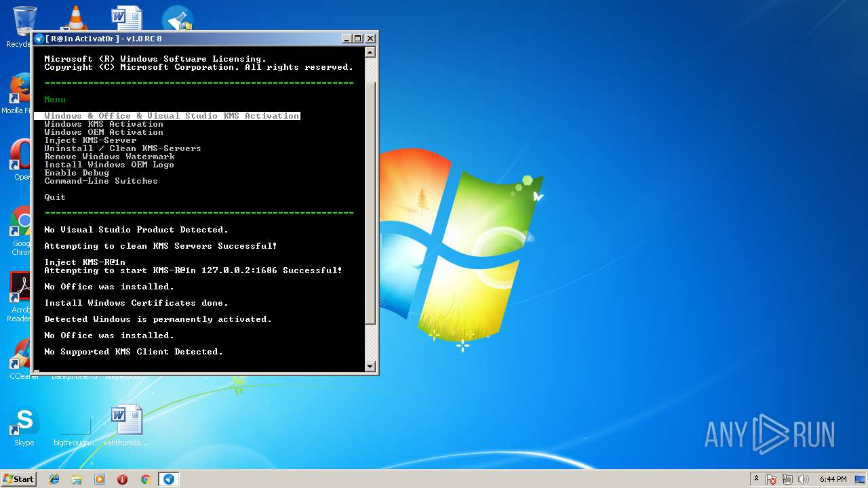Select Windows OEM Activation option

coord(104,132)
